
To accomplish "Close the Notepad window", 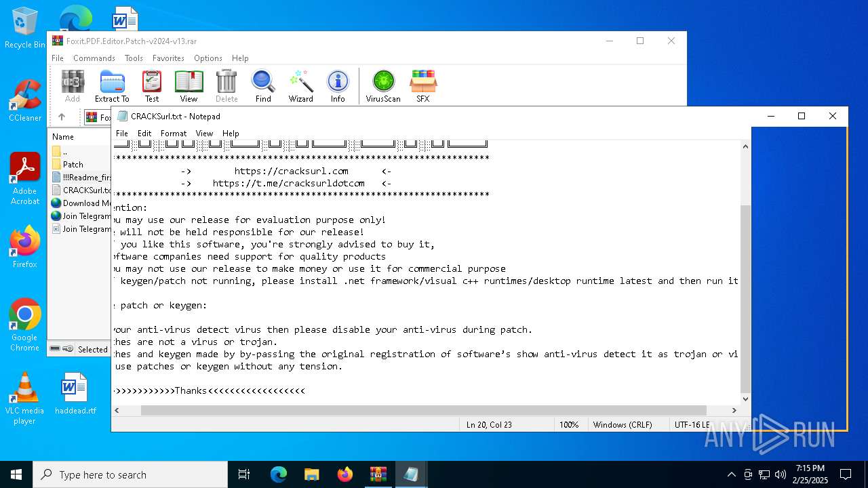I will (833, 116).
